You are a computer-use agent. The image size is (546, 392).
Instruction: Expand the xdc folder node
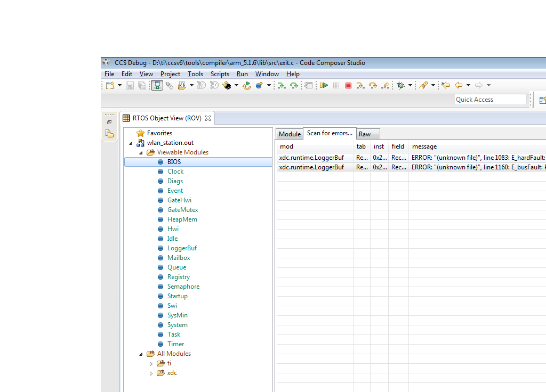[x=151, y=373]
